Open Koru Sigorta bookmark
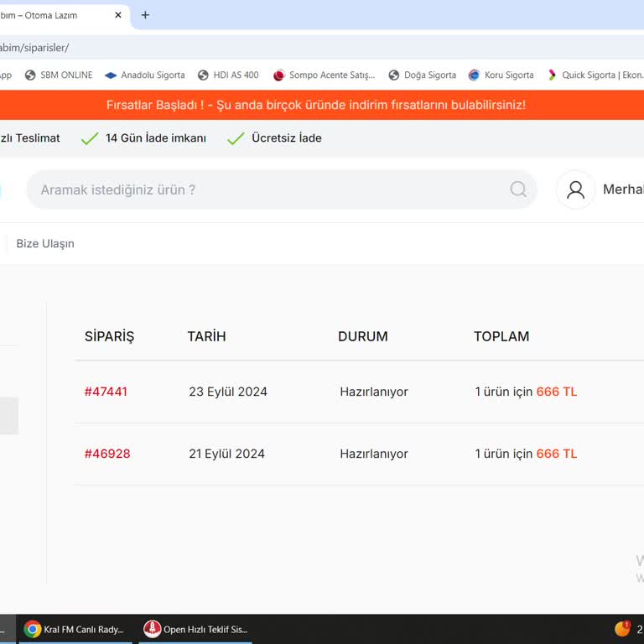Image resolution: width=644 pixels, height=644 pixels. pos(501,75)
